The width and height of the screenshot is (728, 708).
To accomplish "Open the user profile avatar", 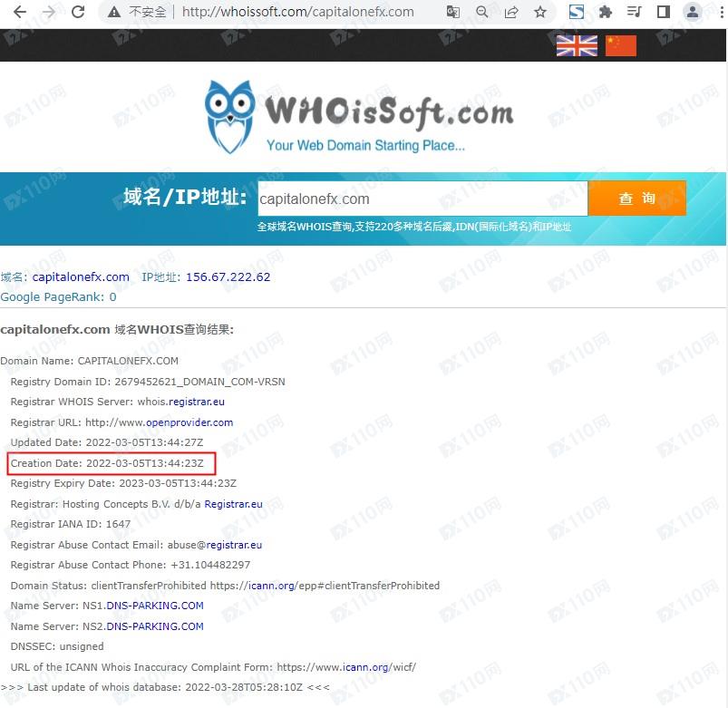I will [x=693, y=12].
